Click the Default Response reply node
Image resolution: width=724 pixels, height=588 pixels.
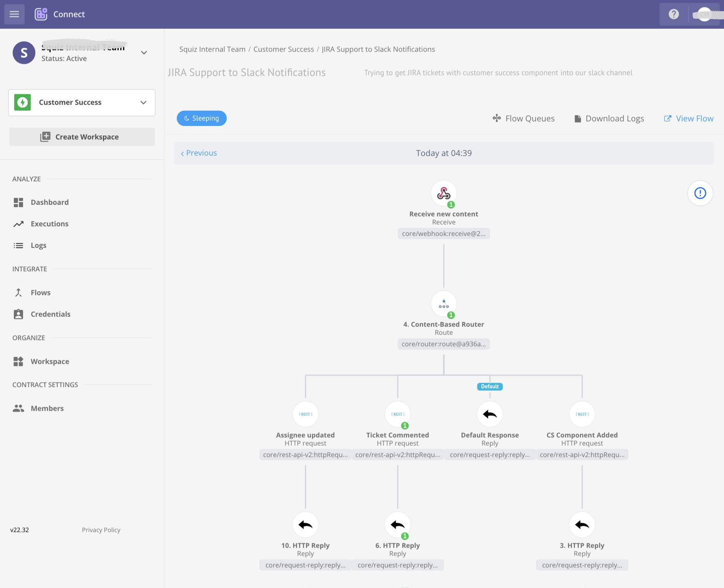[x=490, y=414]
